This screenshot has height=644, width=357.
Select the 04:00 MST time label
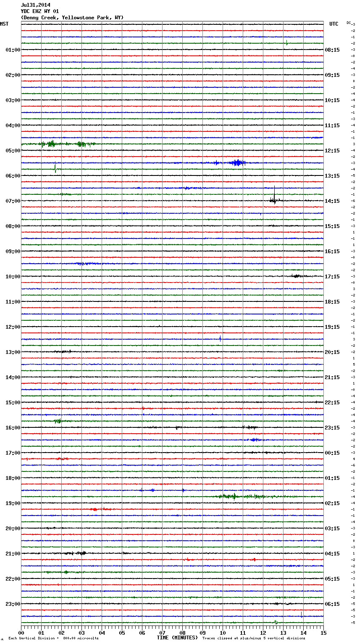tap(13, 126)
